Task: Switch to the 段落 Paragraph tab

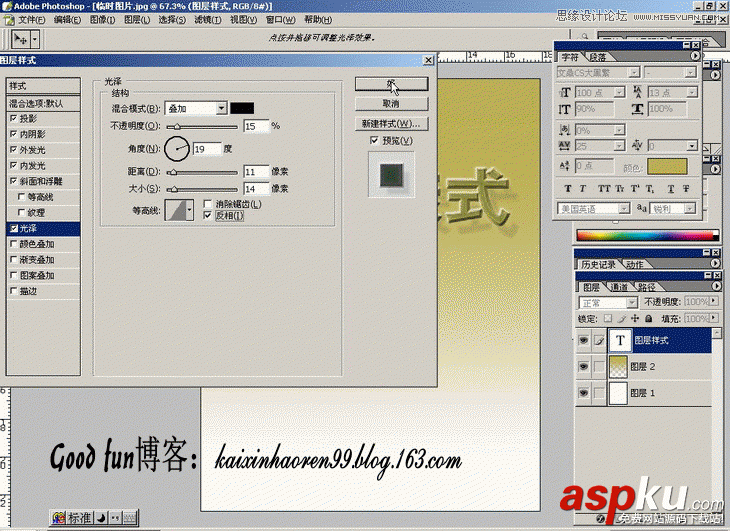Action: pos(597,57)
